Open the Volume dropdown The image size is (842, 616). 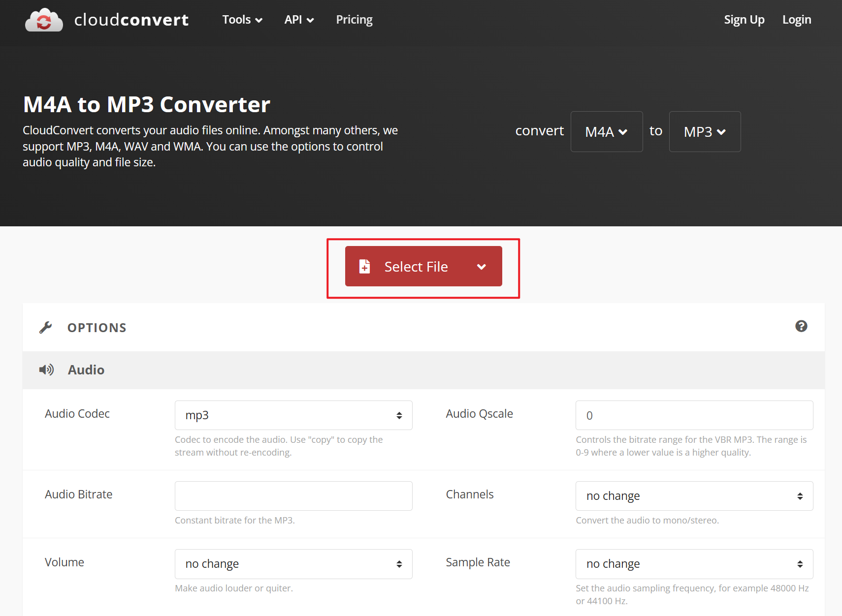pyautogui.click(x=293, y=564)
